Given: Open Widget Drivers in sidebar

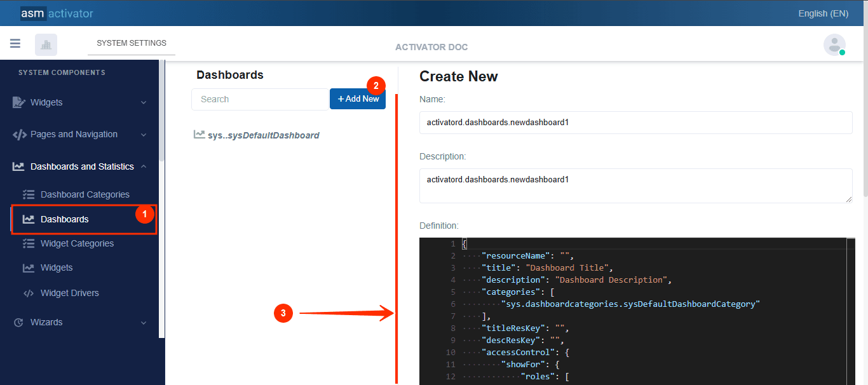Looking at the screenshot, I should pyautogui.click(x=70, y=293).
